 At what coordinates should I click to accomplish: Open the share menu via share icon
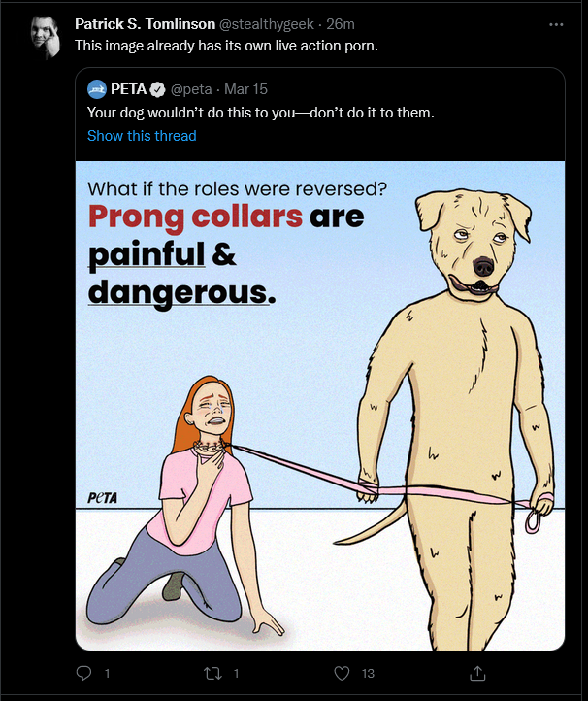pyautogui.click(x=477, y=673)
